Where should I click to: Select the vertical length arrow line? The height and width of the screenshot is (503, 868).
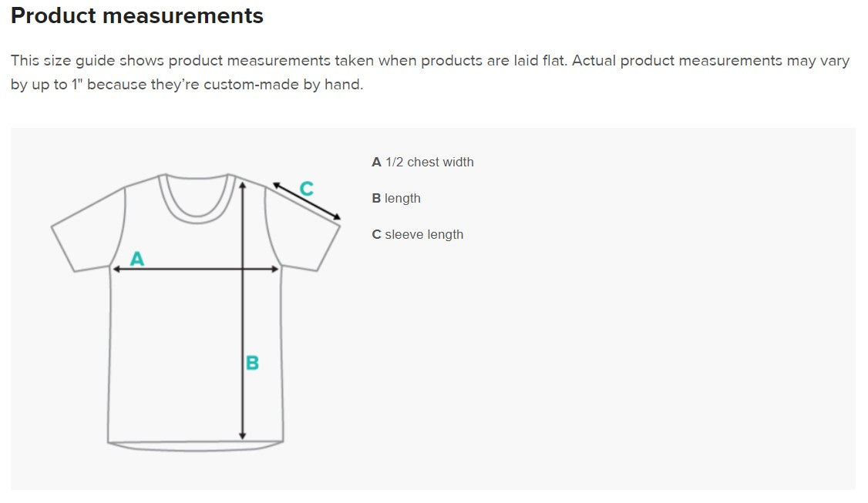coord(243,324)
